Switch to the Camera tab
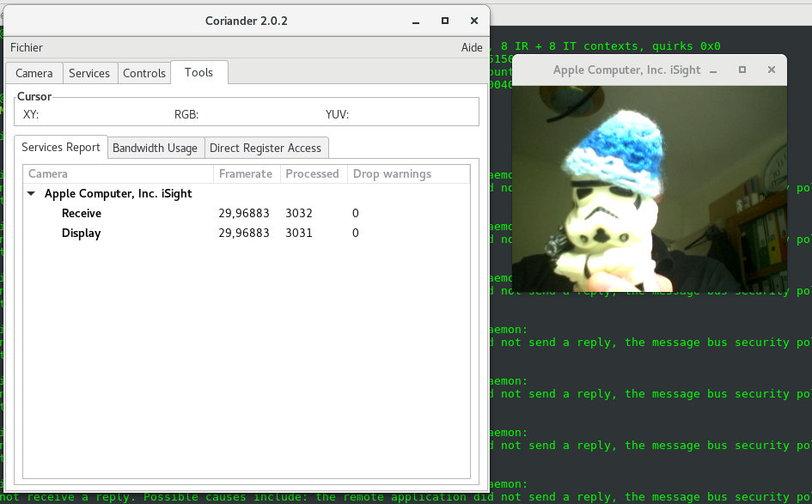Viewport: 812px width, 504px height. click(x=34, y=73)
